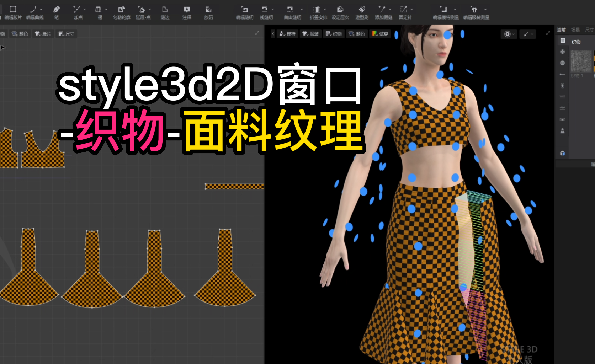This screenshot has height=364, width=595.
Task: Switch 3D window to 织物 fabric view
Action: click(334, 34)
